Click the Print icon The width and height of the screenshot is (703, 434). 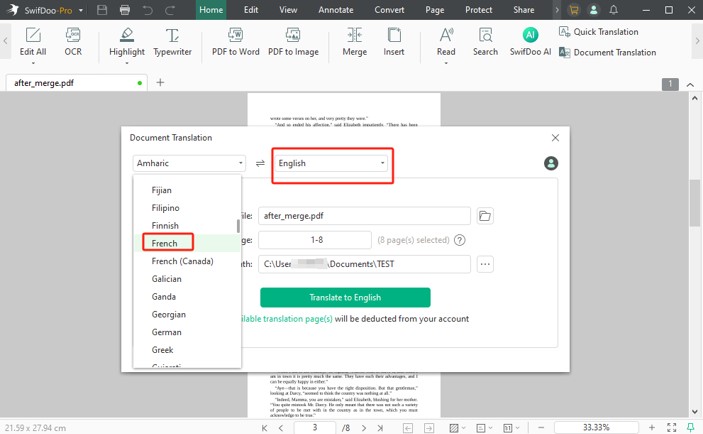pos(125,10)
